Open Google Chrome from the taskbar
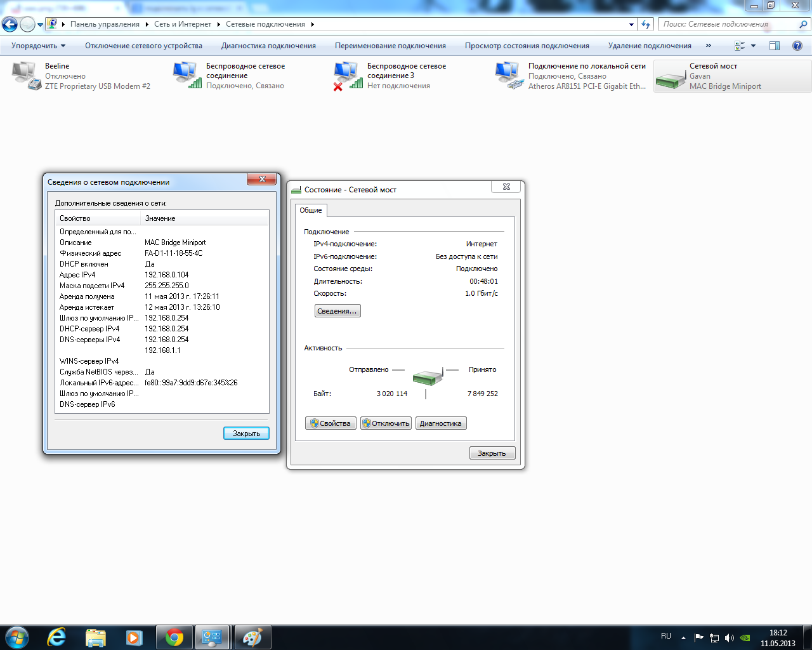 174,637
